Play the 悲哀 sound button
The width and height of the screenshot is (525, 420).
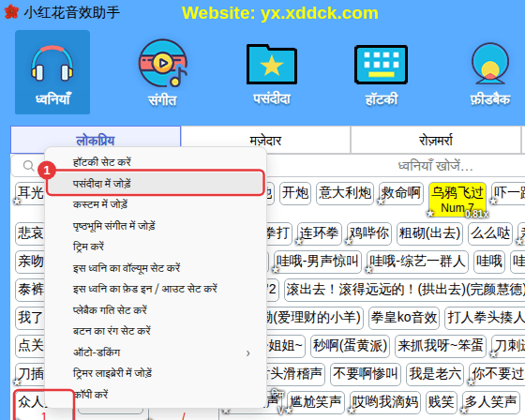coord(30,233)
